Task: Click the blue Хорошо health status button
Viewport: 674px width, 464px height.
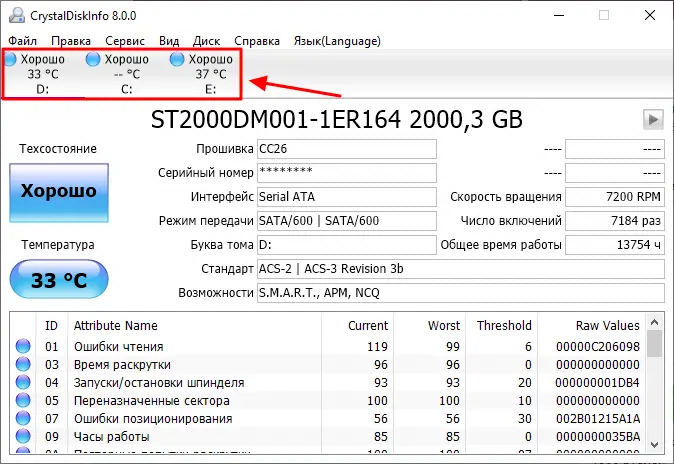Action: coord(59,191)
